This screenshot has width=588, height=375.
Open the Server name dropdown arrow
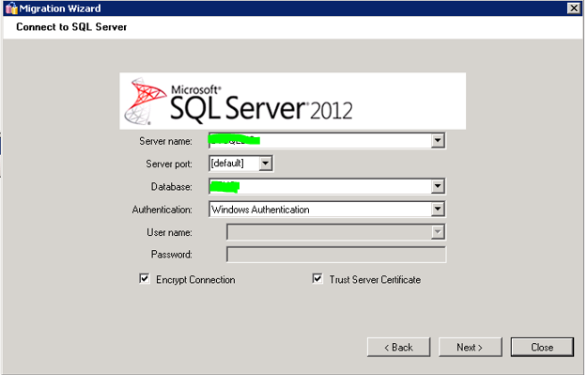pos(438,141)
